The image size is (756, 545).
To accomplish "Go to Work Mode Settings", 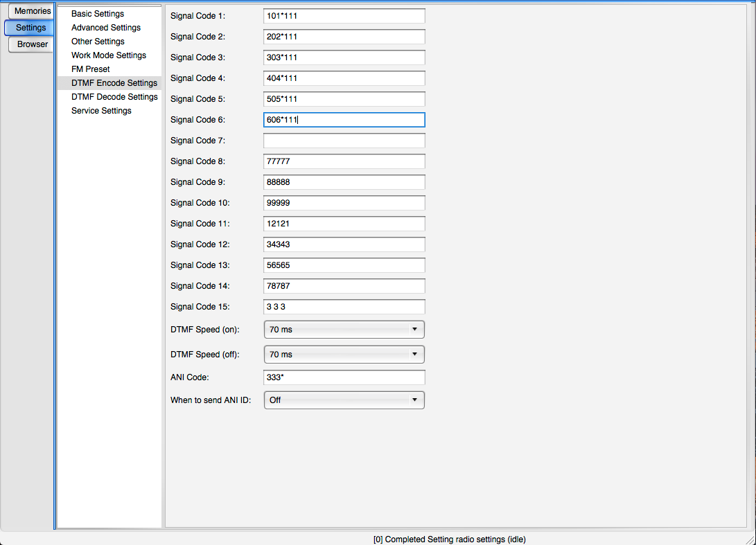I will coord(109,55).
